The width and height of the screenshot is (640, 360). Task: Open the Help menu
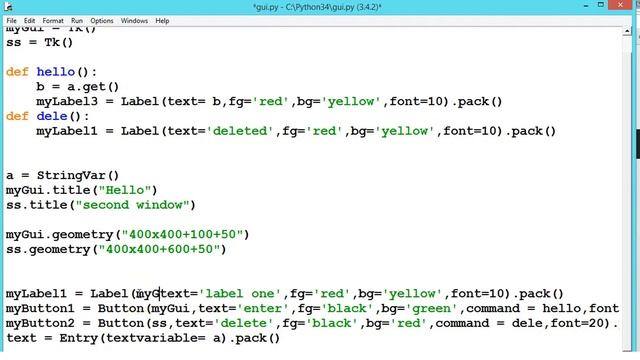(x=162, y=20)
